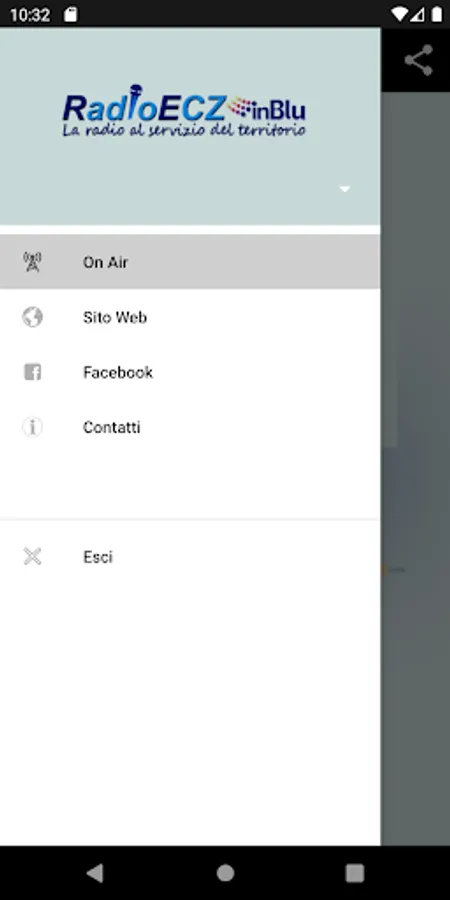Image resolution: width=450 pixels, height=900 pixels.
Task: Click the Sito Web globe icon
Action: [x=32, y=317]
